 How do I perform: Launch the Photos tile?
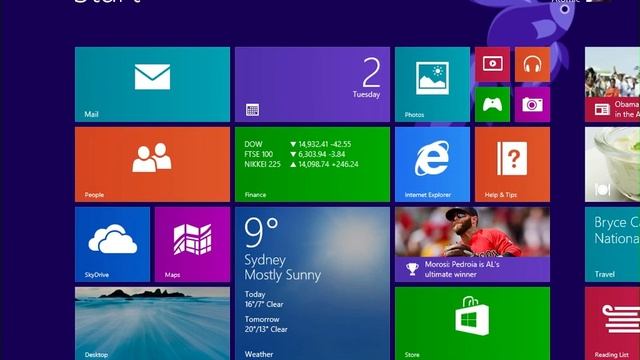pyautogui.click(x=432, y=84)
